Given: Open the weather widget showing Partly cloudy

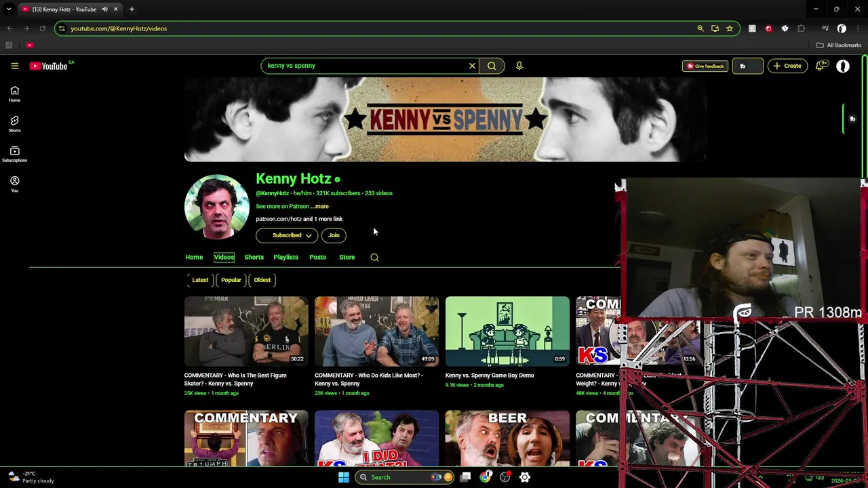Looking at the screenshot, I should pos(31,477).
